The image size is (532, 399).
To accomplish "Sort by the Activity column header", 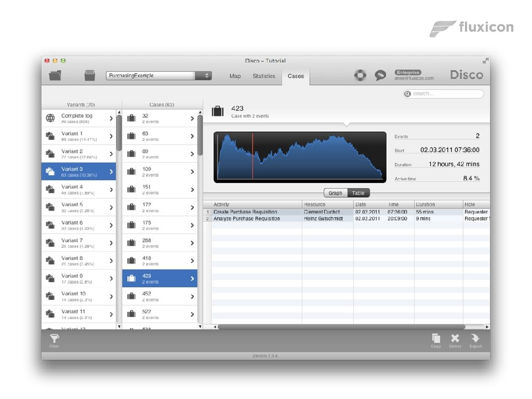I will pos(257,204).
